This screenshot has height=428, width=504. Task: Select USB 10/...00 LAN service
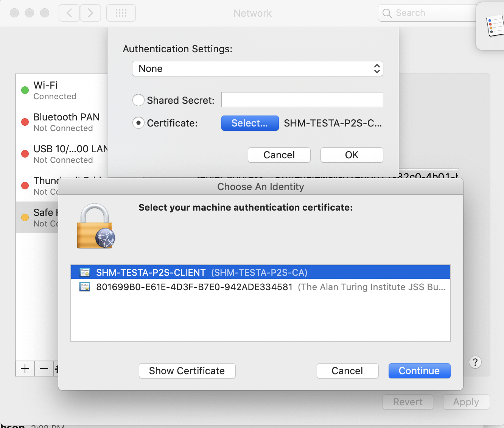pyautogui.click(x=62, y=154)
